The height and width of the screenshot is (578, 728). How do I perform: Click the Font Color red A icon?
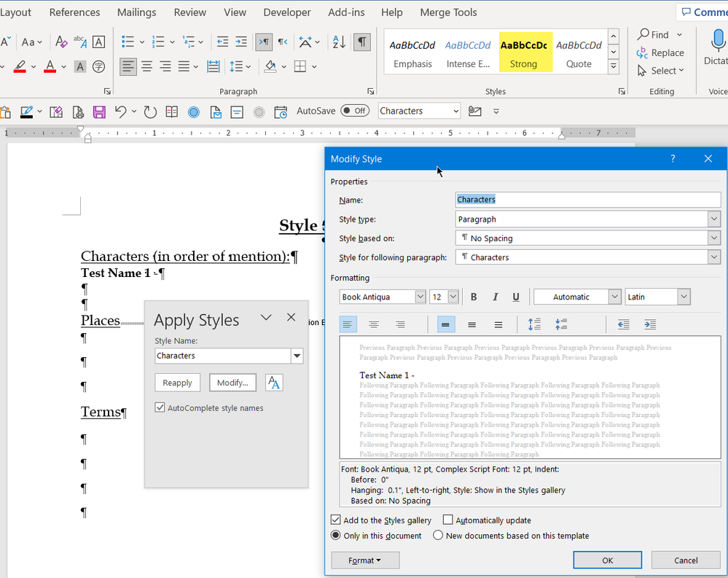[x=50, y=66]
